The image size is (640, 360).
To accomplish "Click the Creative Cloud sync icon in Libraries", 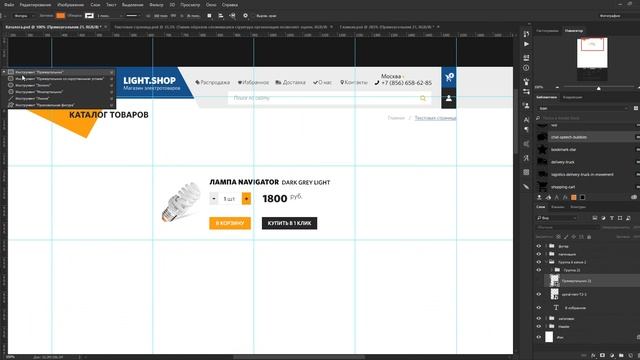I will (634, 198).
